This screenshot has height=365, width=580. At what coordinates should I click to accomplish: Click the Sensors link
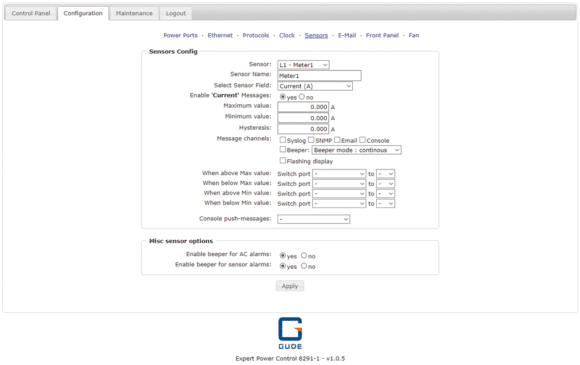(316, 36)
